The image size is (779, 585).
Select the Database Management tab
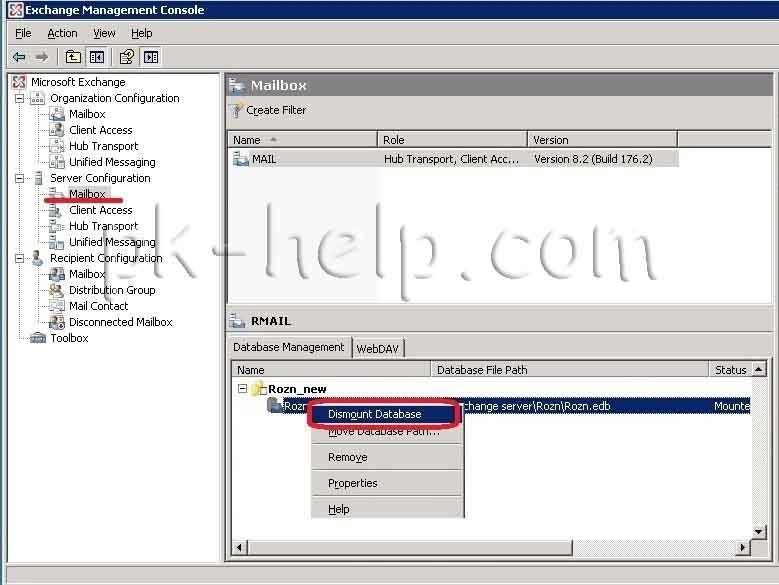(x=288, y=347)
